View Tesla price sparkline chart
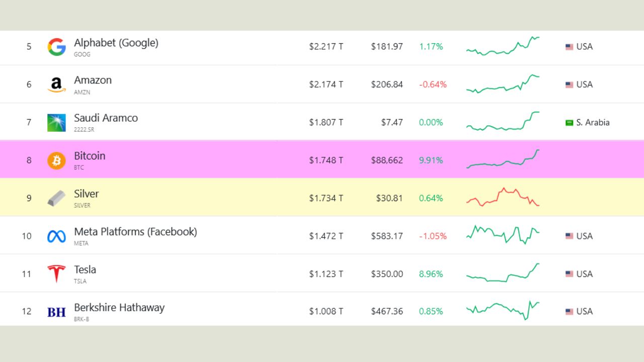 (503, 273)
